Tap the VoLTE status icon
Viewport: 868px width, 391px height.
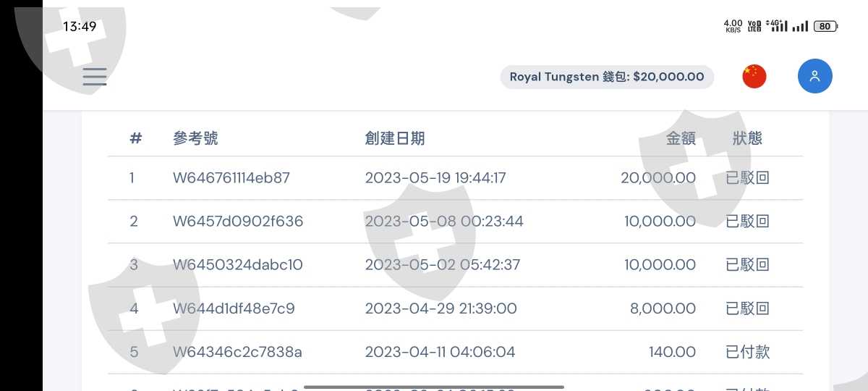754,27
